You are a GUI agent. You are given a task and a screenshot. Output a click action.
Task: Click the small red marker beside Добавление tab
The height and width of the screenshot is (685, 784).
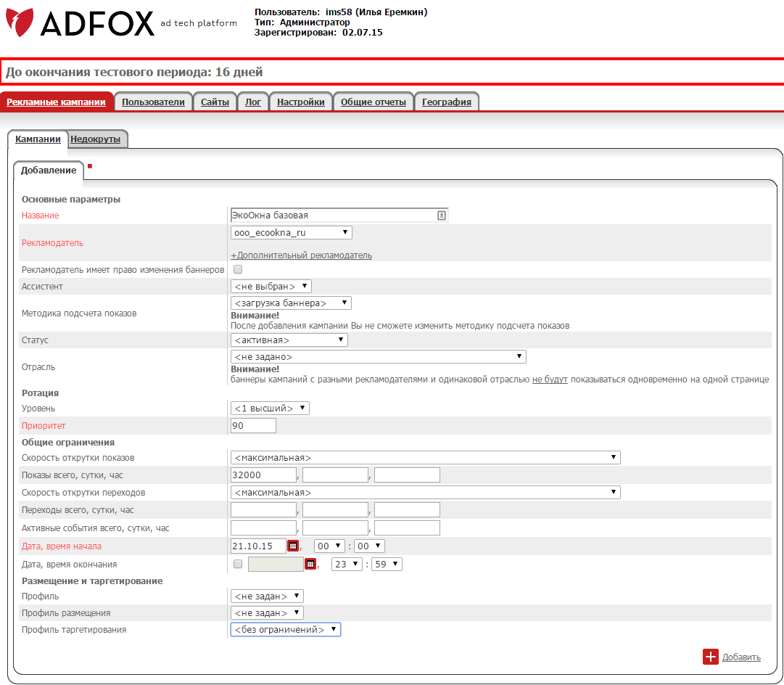pyautogui.click(x=90, y=166)
